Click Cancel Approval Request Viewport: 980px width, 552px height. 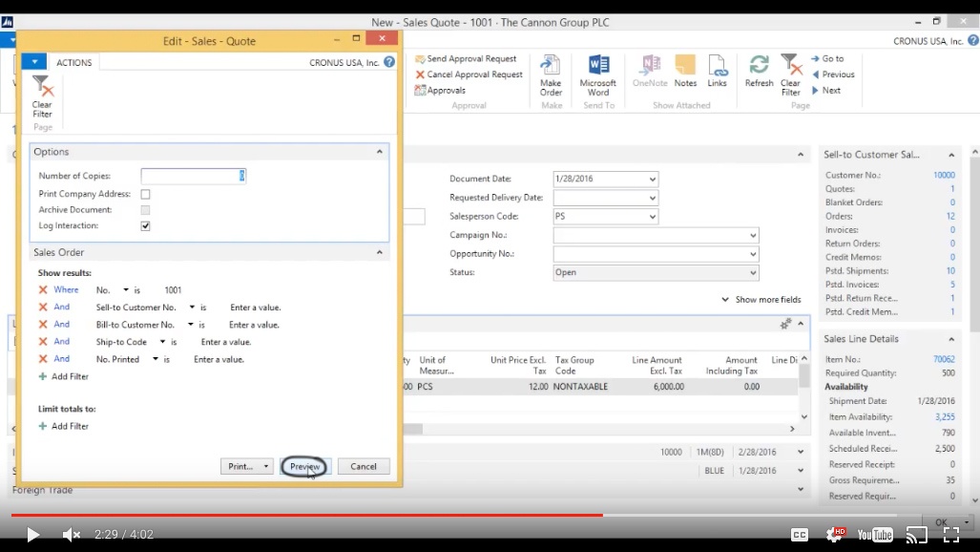(469, 74)
